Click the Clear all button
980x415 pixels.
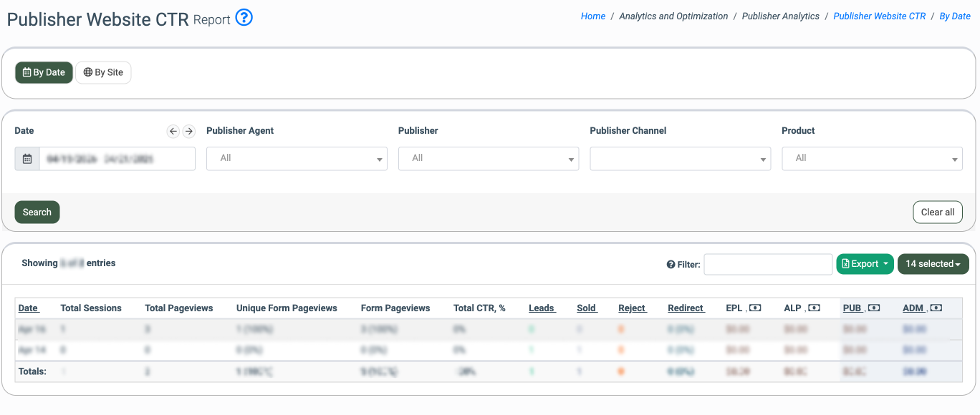click(937, 213)
